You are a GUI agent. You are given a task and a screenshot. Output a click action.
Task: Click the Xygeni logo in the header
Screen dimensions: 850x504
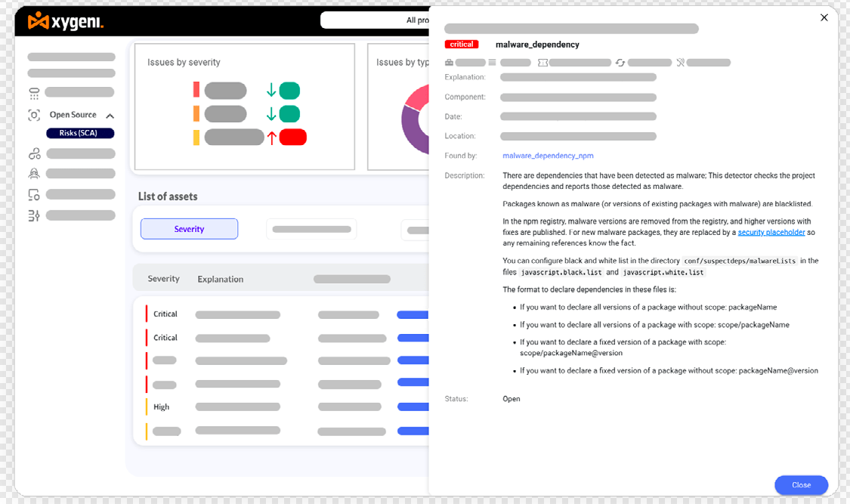(x=65, y=22)
